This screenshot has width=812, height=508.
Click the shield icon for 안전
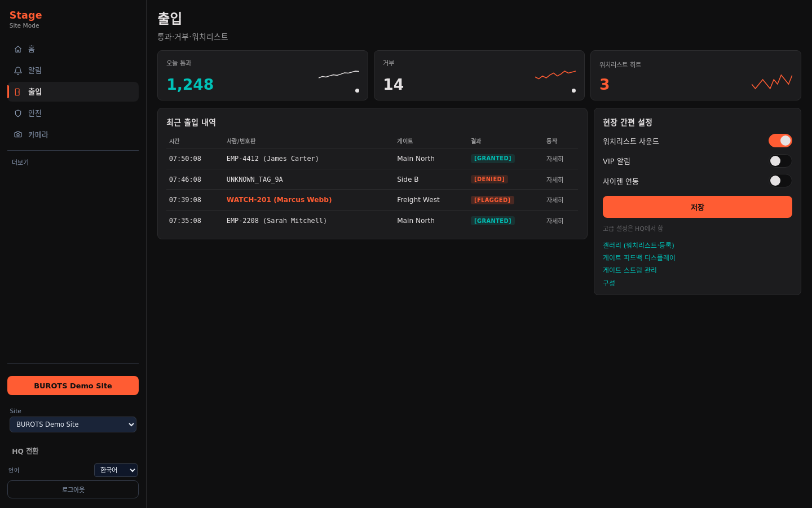(x=18, y=113)
